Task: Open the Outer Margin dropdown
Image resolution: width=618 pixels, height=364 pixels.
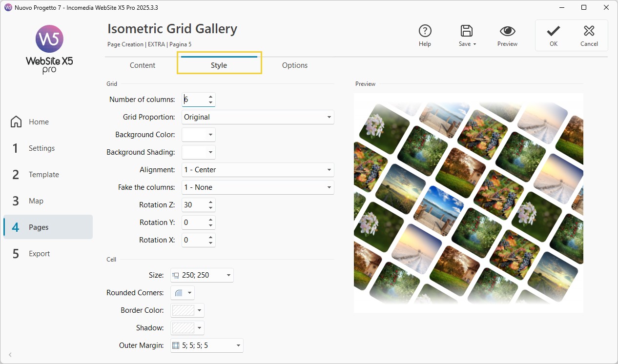Action: (x=206, y=345)
